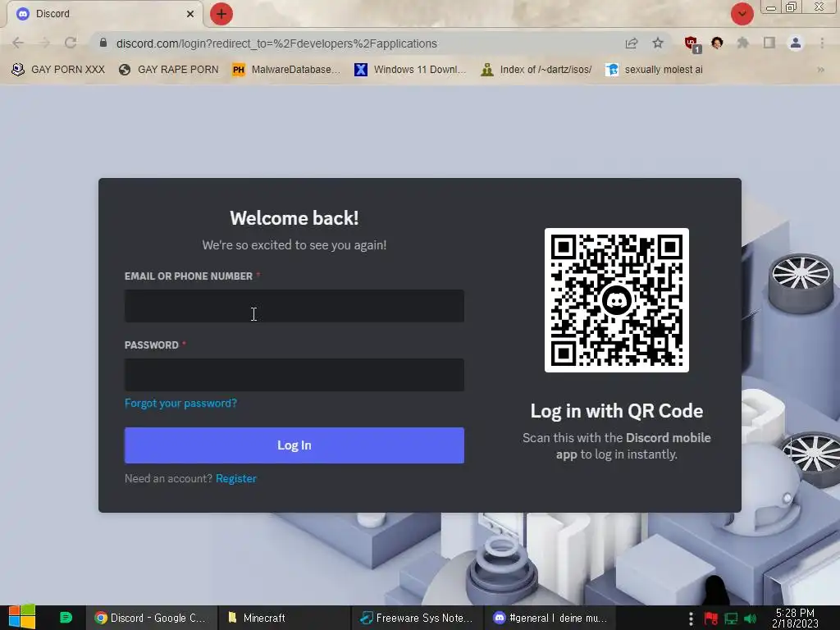
Task: Show hidden tray icons via the dots
Action: click(x=691, y=619)
